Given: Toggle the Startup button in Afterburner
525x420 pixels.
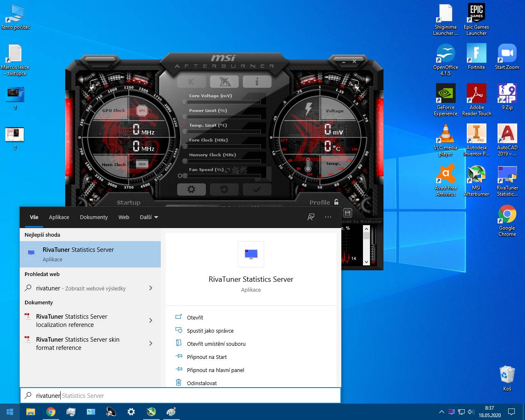Looking at the screenshot, I should click(x=128, y=203).
